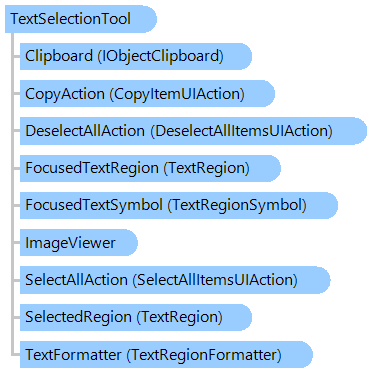Select the SelectedRegion (TextRegion) node
This screenshot has height=372, width=385.
136,317
